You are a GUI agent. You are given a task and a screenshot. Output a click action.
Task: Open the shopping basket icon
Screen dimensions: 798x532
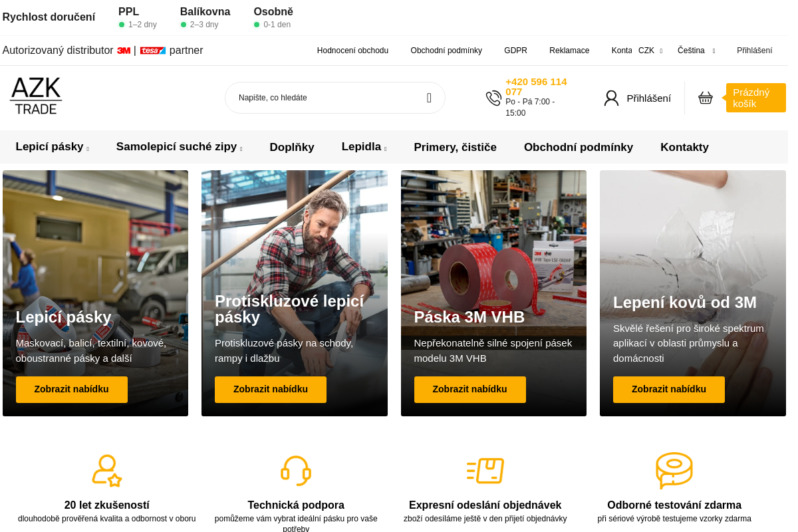pyautogui.click(x=706, y=98)
